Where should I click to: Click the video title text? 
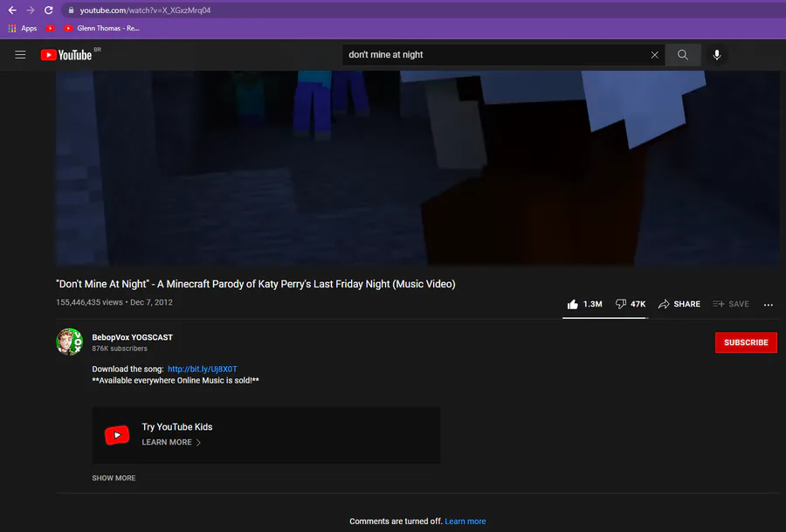[256, 284]
